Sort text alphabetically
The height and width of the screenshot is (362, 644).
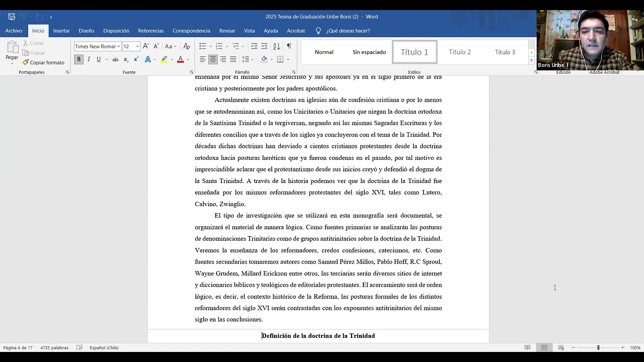pos(277,46)
